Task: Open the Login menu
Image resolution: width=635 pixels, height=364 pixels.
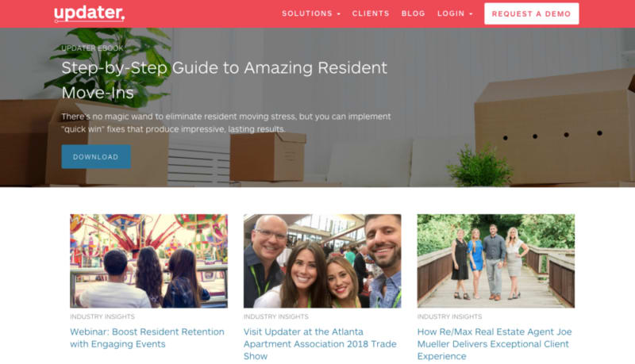Action: (451, 13)
